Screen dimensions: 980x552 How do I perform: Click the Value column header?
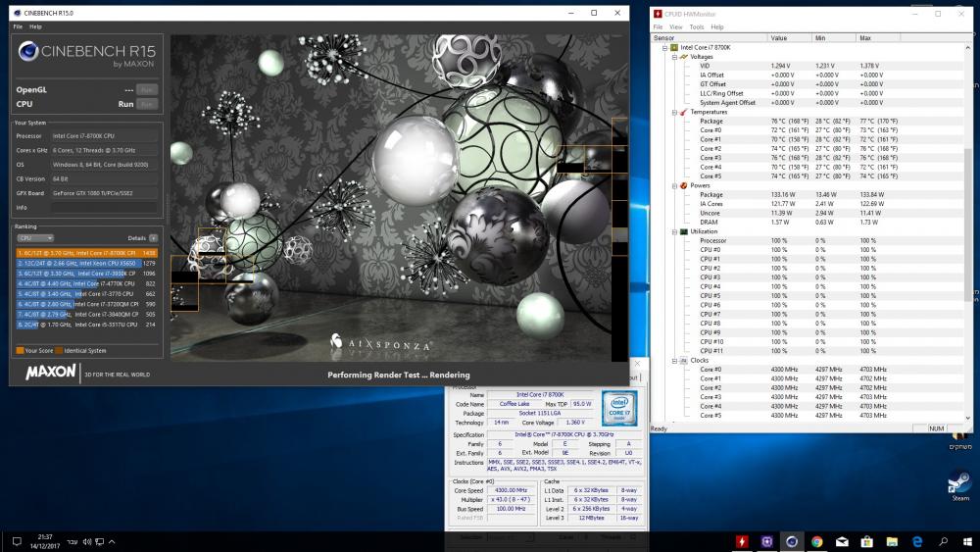[789, 38]
